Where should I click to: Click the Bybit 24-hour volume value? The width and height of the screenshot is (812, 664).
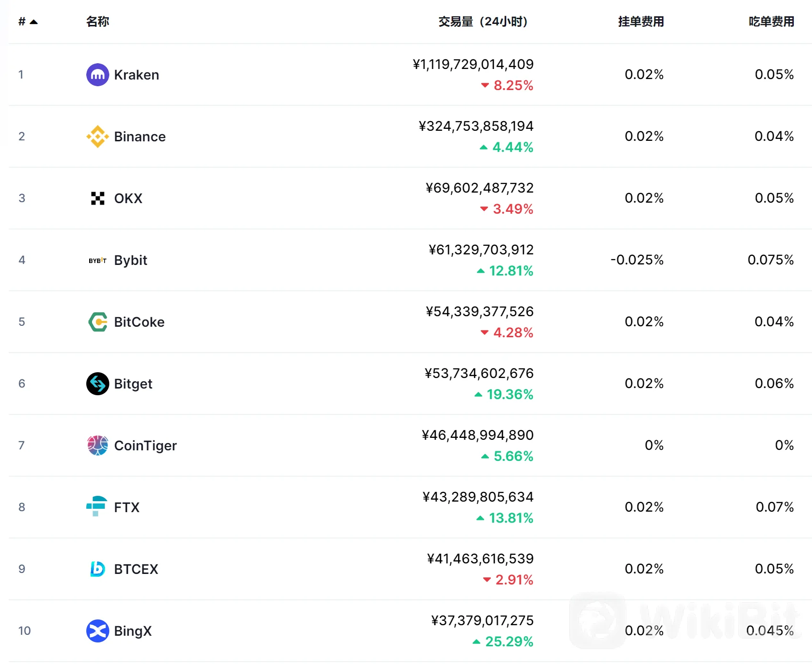coord(481,250)
